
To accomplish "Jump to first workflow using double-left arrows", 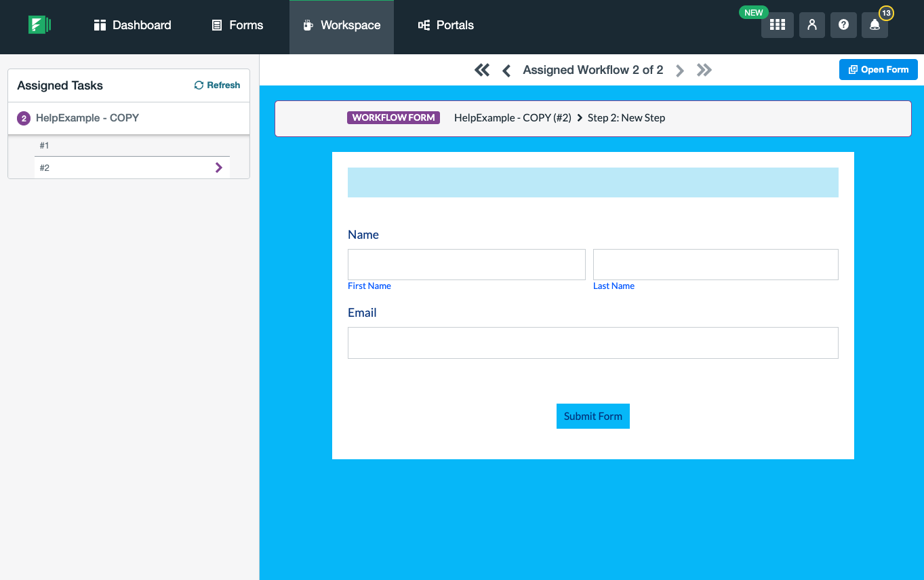I will (482, 69).
